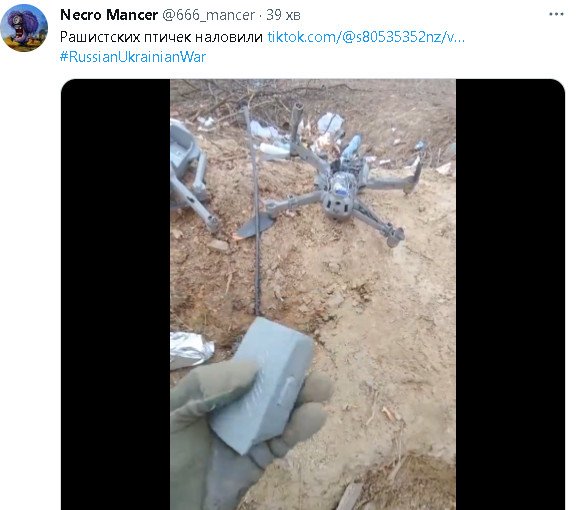This screenshot has height=510, width=581.
Task: Click the silver foil wrapper on the ground
Action: [191, 350]
